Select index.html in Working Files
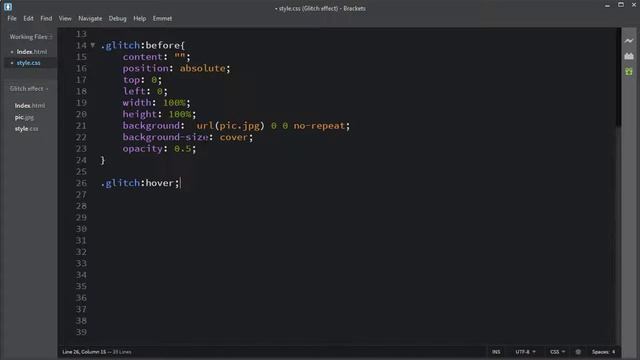The width and height of the screenshot is (640, 360). coord(31,52)
